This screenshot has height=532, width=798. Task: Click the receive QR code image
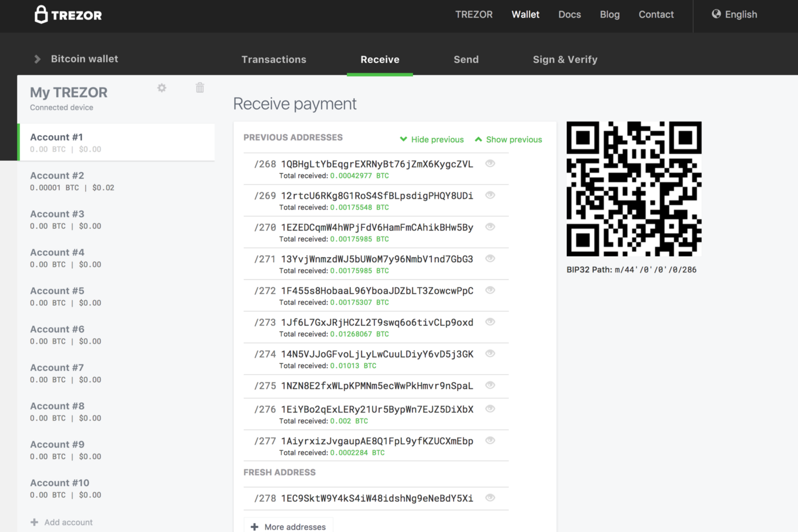(x=634, y=189)
